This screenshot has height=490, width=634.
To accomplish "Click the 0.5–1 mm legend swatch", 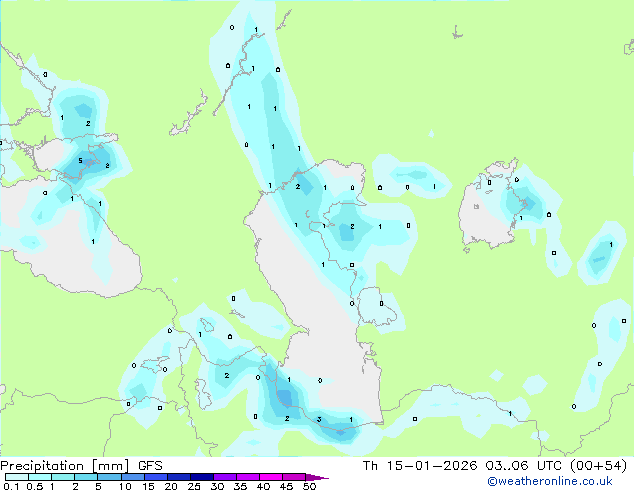I will 40,477.
